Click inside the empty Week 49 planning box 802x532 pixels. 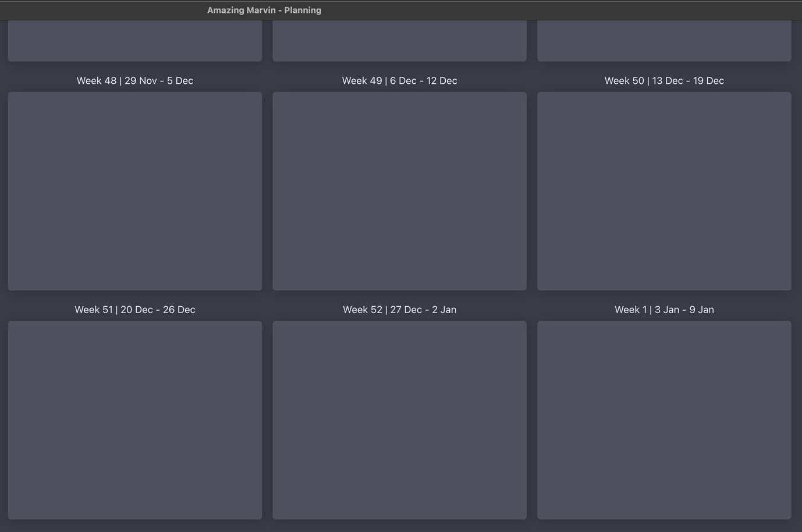(399, 191)
